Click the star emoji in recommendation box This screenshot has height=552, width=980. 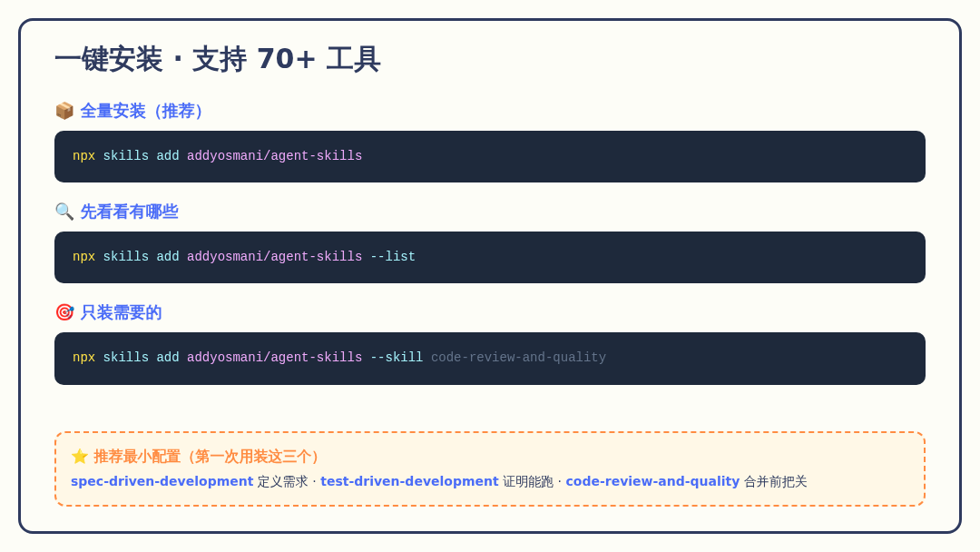[79, 457]
